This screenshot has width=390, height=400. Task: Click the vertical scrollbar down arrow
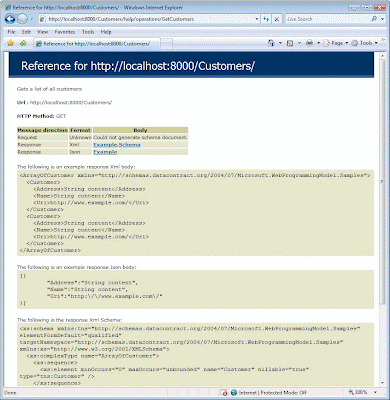(x=382, y=383)
